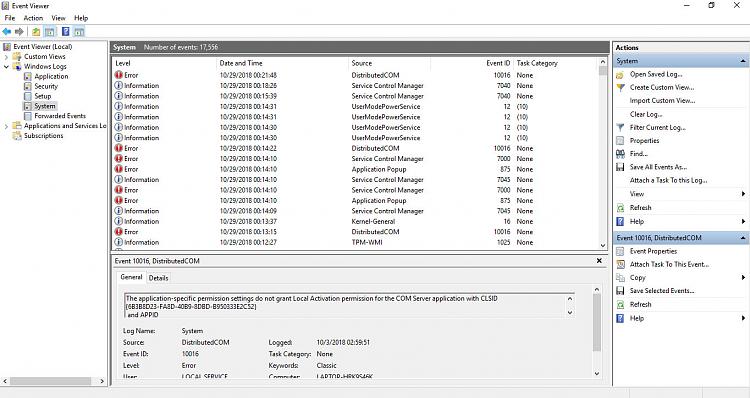Click the error icon on the 00:21:48 row
The image size is (750, 398).
[x=119, y=75]
